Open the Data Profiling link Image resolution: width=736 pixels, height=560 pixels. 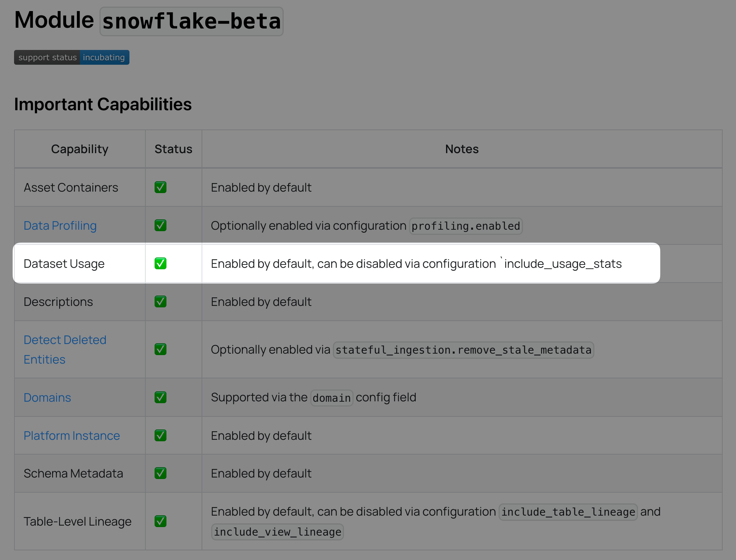coord(60,225)
